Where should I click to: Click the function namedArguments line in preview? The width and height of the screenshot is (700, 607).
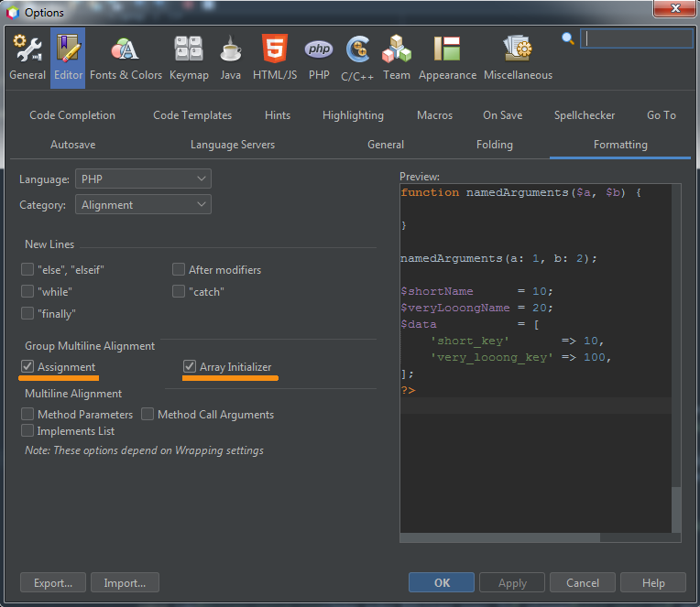click(x=520, y=192)
